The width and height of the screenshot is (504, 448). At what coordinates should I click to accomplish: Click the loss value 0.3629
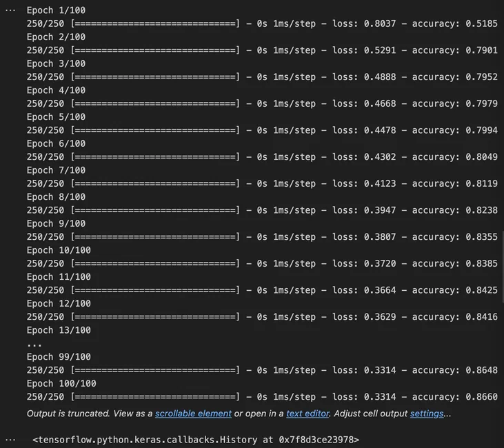[x=380, y=317]
